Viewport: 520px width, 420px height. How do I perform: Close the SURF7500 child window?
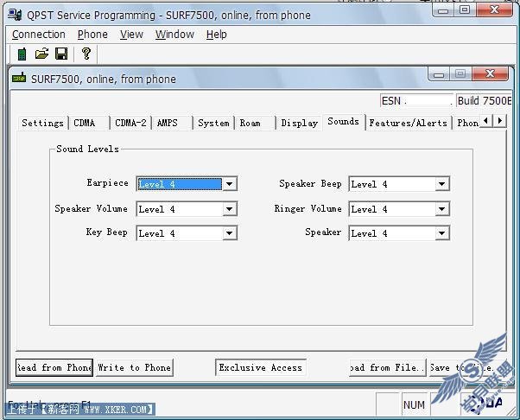click(x=490, y=73)
